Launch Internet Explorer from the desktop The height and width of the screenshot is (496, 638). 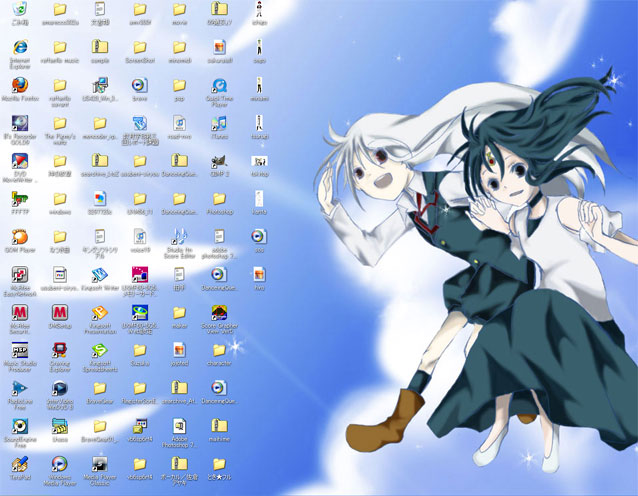tap(20, 47)
